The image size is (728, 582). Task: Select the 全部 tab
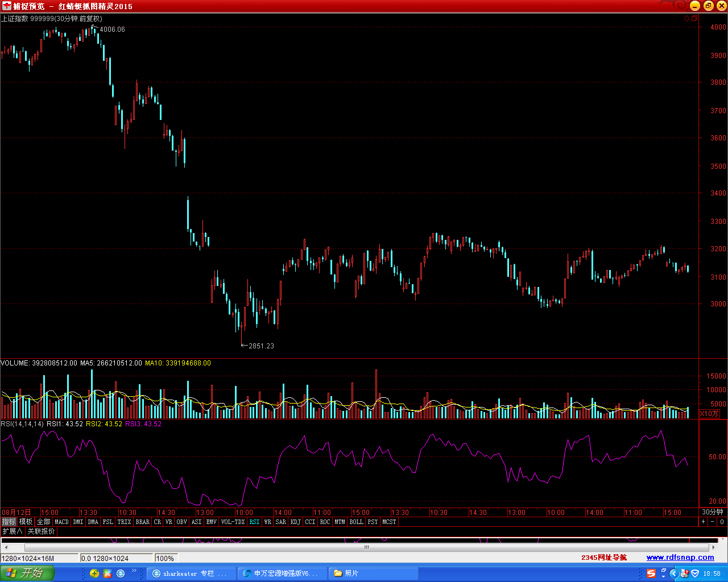[x=44, y=522]
